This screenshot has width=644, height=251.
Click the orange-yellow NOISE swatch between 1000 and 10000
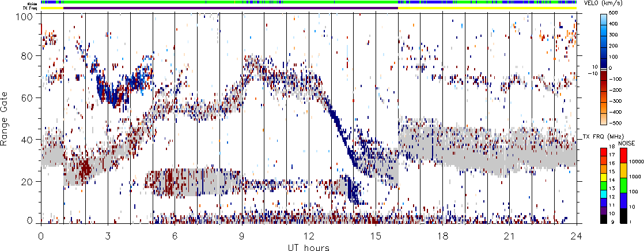(x=623, y=170)
